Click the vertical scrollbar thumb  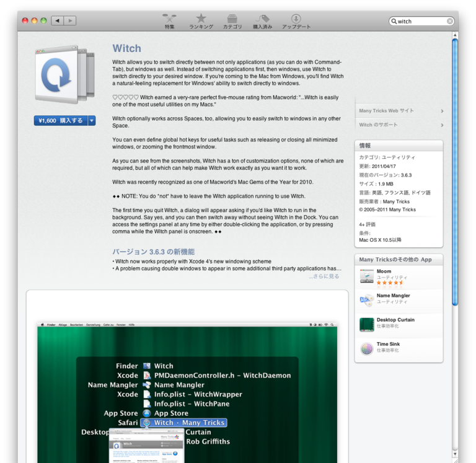(454, 172)
